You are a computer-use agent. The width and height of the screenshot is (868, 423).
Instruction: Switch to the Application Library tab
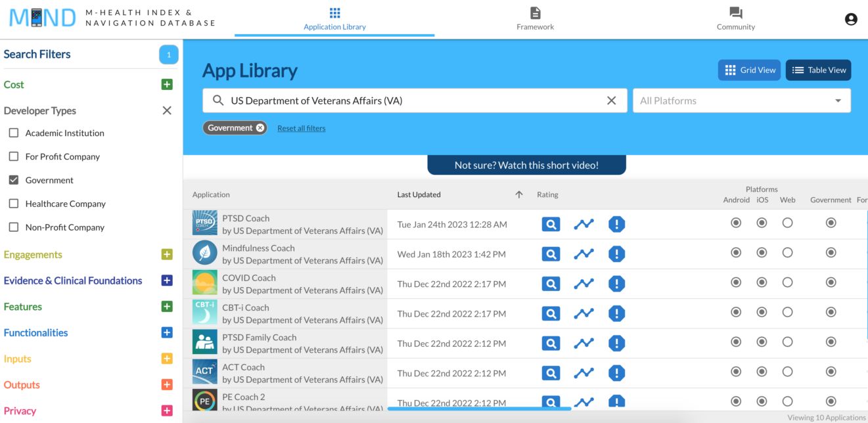(334, 18)
